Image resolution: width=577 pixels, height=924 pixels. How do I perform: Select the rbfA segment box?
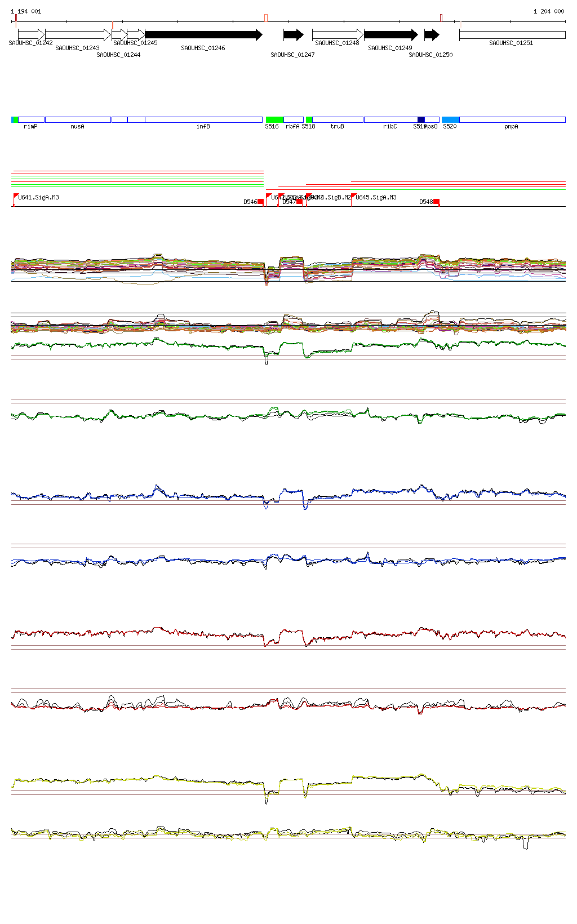(293, 119)
